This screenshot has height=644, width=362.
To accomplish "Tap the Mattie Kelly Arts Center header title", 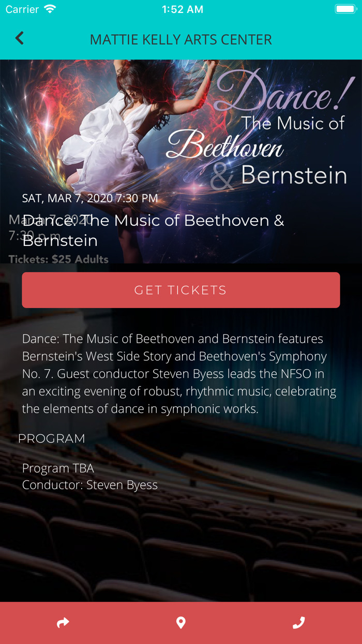I will click(181, 40).
